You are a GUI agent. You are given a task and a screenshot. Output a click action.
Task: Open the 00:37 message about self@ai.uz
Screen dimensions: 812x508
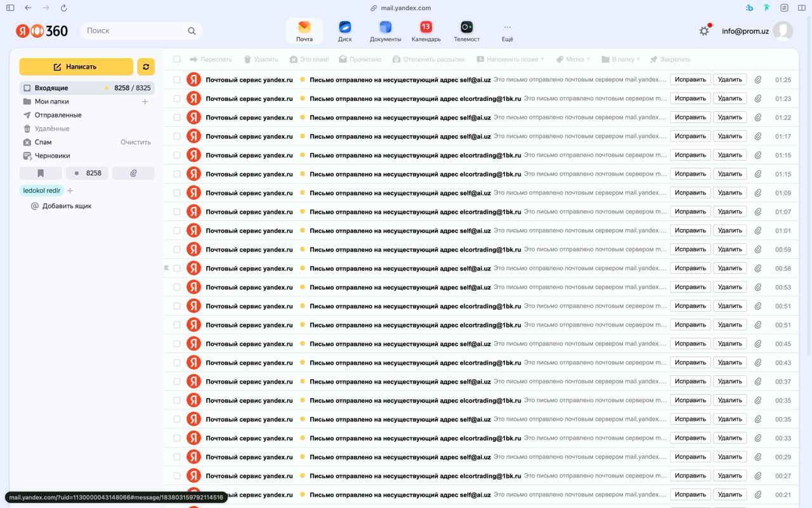[x=481, y=382]
